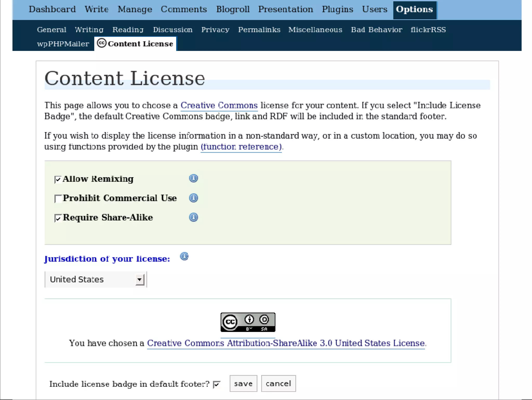Open the function reference link
Image resolution: width=532 pixels, height=400 pixels.
[x=241, y=147]
